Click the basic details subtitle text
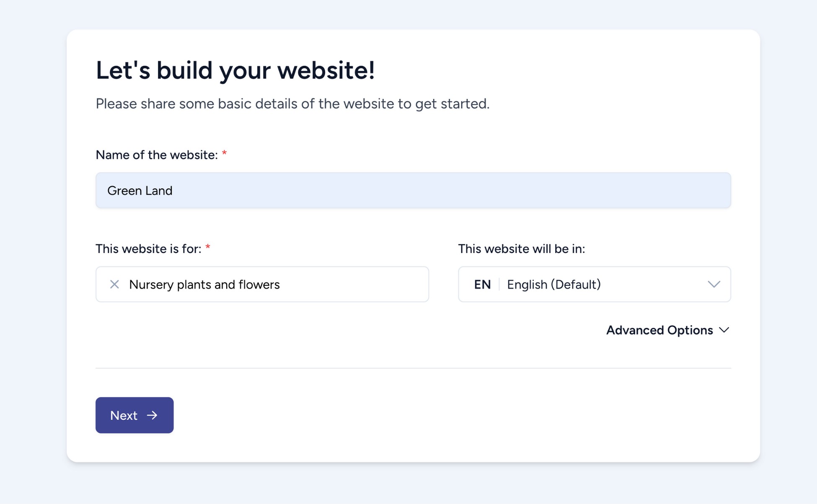817x504 pixels. (x=293, y=103)
